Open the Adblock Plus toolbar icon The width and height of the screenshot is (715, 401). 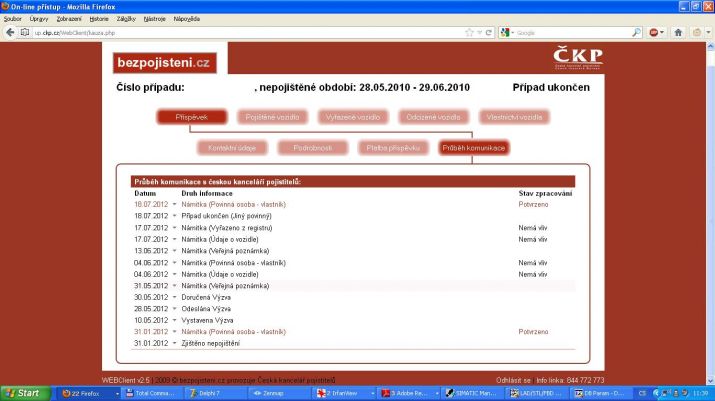pos(654,32)
